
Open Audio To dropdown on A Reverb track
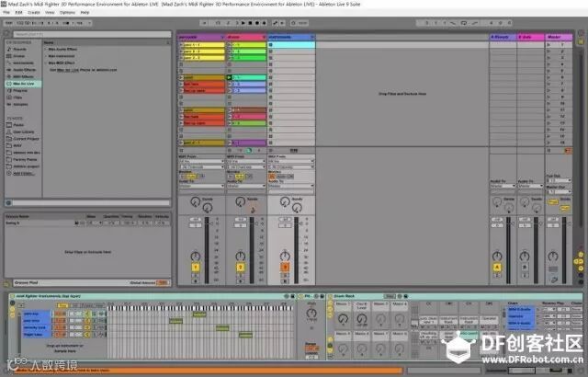tap(503, 186)
